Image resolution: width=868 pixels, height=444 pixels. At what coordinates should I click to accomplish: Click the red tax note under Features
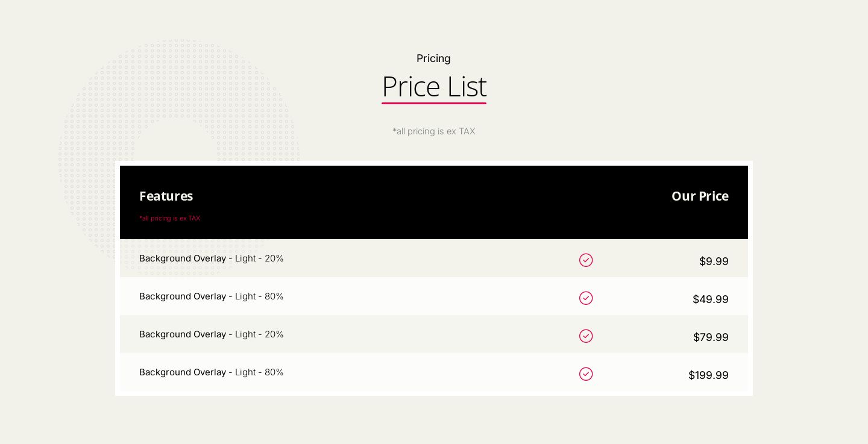170,218
